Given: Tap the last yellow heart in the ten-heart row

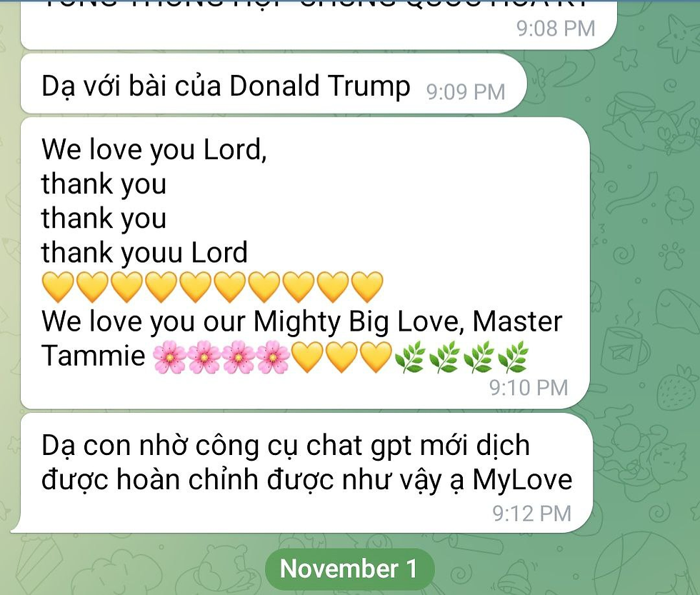Looking at the screenshot, I should pos(367,287).
